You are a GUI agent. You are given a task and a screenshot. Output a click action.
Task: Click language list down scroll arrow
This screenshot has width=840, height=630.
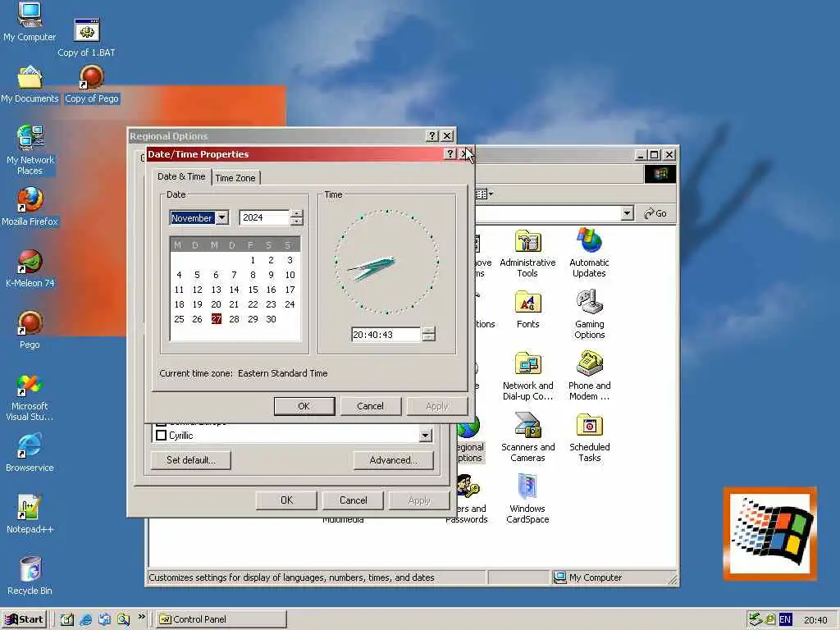pos(426,435)
